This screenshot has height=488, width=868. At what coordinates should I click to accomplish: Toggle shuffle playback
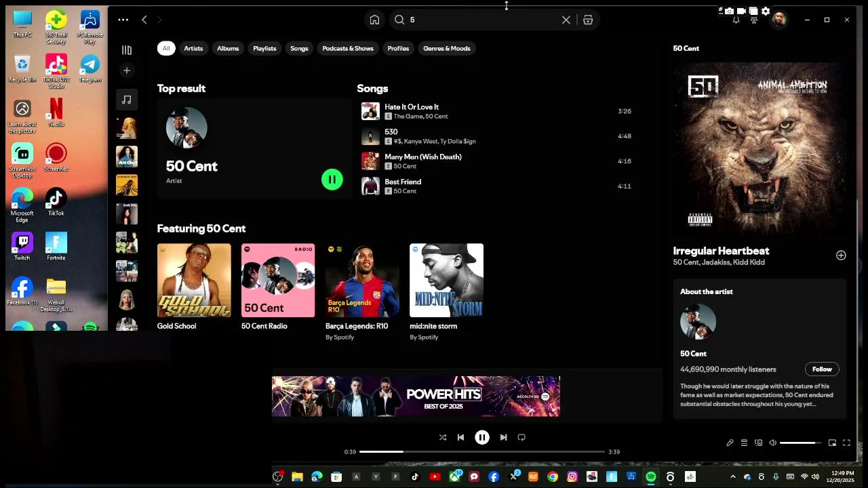coord(443,438)
